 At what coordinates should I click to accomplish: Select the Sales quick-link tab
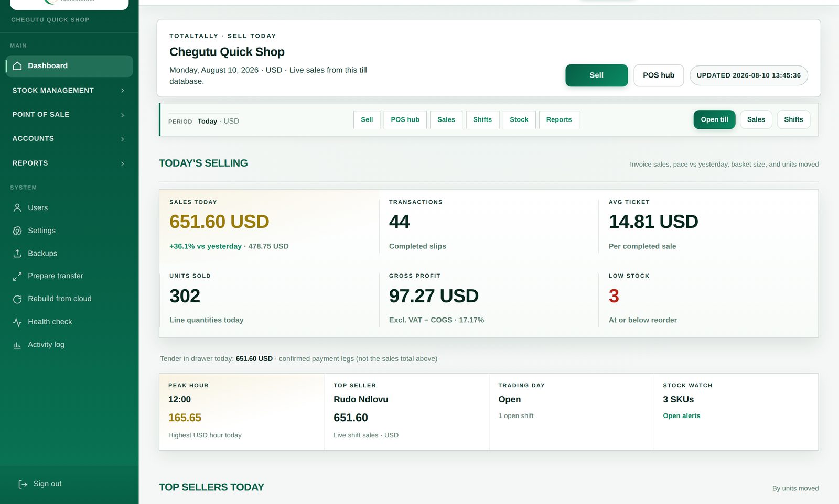(446, 119)
